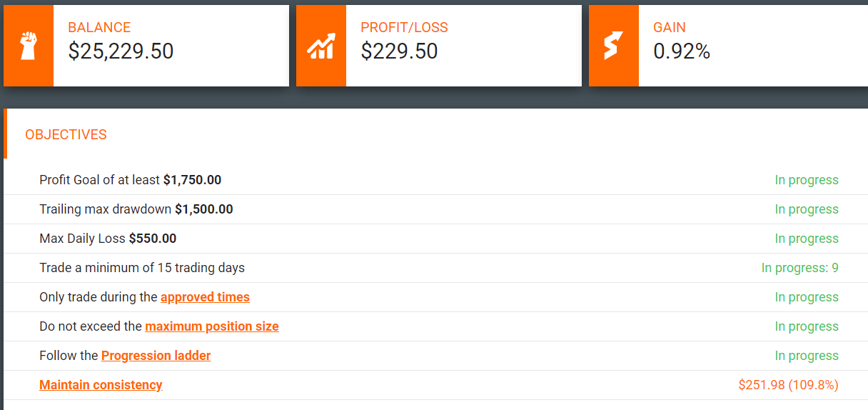Image resolution: width=868 pixels, height=410 pixels.
Task: Open the Progression ladder link
Action: (156, 356)
